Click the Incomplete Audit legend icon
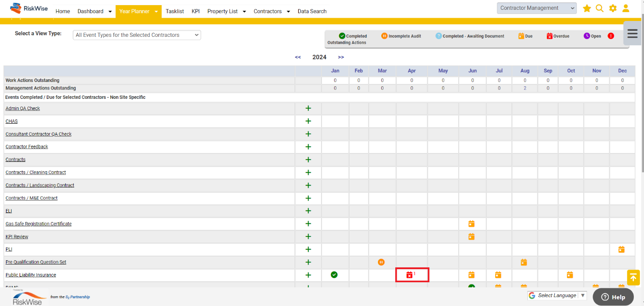Image resolution: width=644 pixels, height=306 pixels. tap(385, 36)
